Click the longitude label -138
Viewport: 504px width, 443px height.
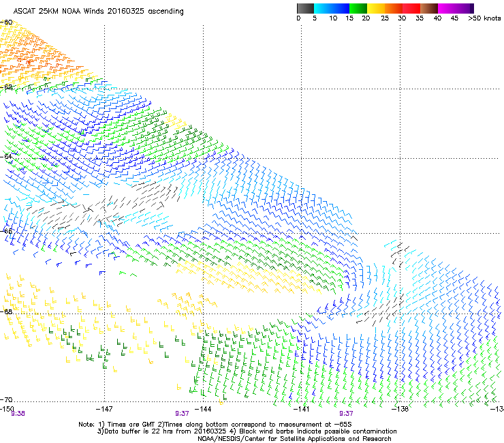click(x=400, y=409)
